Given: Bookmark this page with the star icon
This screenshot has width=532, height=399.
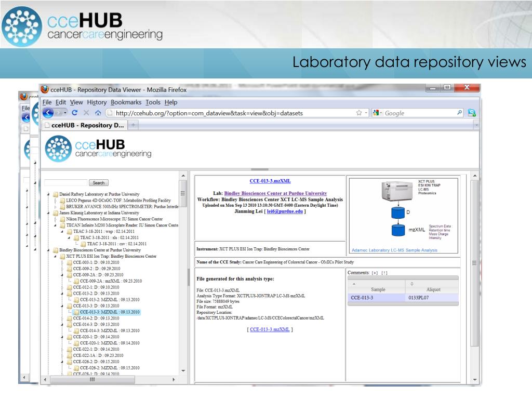Looking at the screenshot, I should [x=359, y=113].
